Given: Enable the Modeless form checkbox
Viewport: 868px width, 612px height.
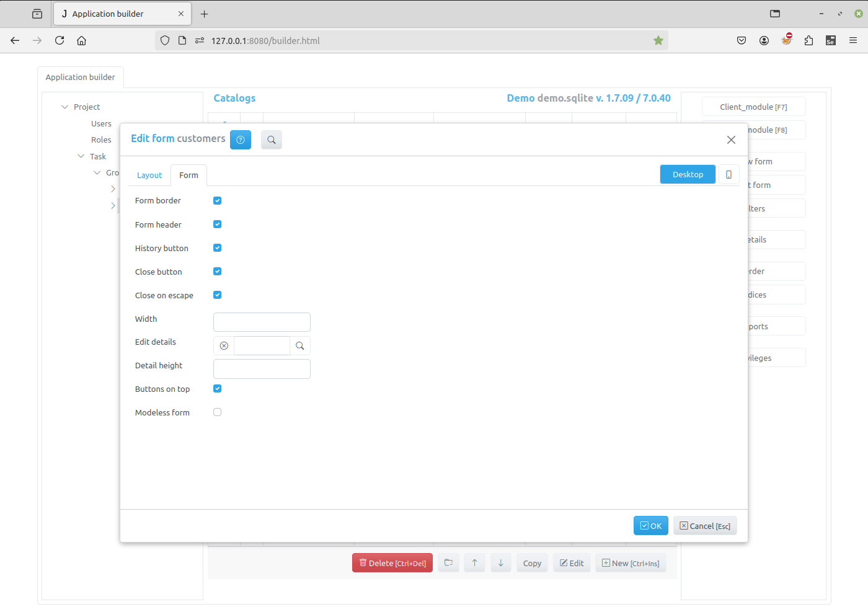Looking at the screenshot, I should [217, 412].
